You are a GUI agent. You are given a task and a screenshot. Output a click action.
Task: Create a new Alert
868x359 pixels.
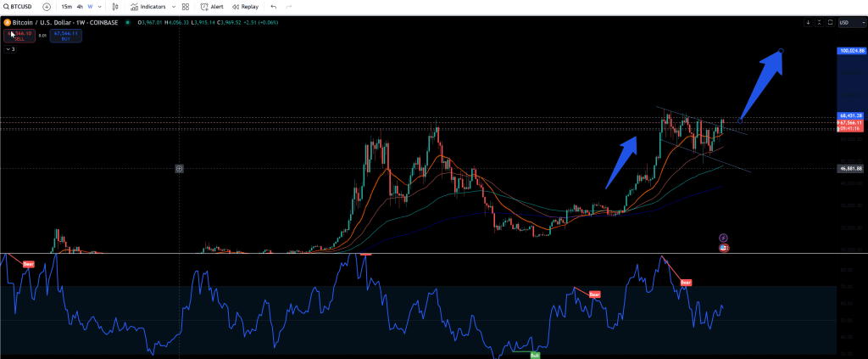(212, 7)
